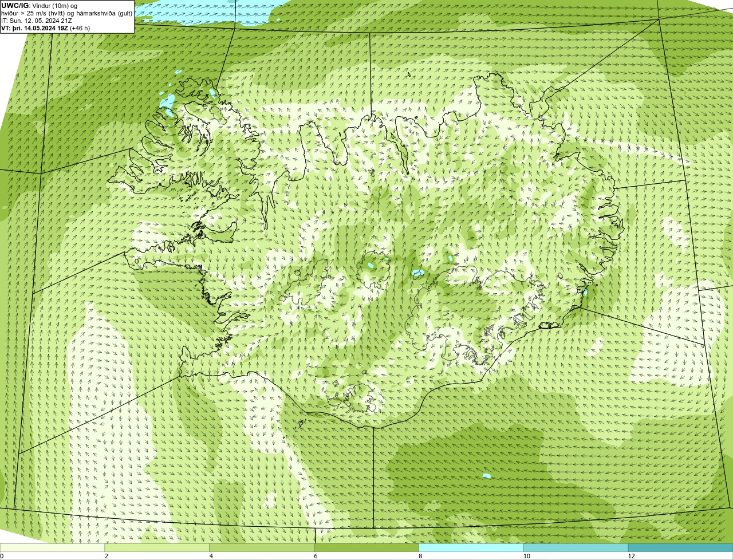
Task: Click the legend scale label "0"
Action: point(2,556)
